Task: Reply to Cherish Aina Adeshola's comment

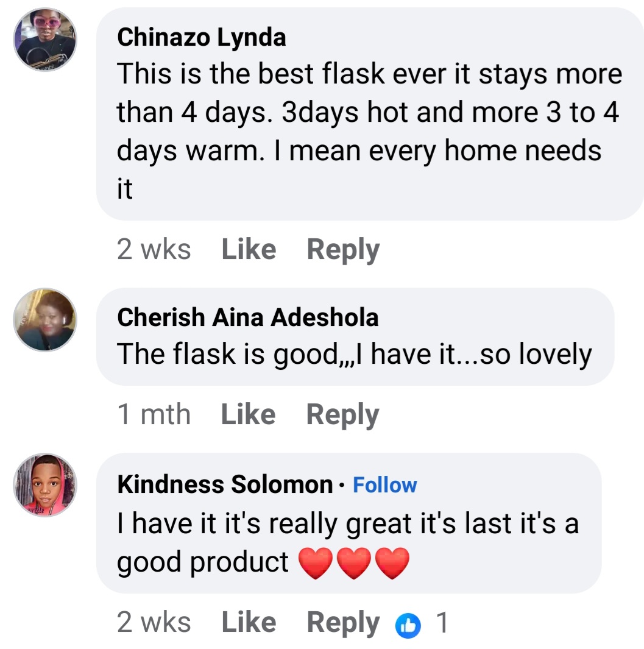Action: (342, 415)
